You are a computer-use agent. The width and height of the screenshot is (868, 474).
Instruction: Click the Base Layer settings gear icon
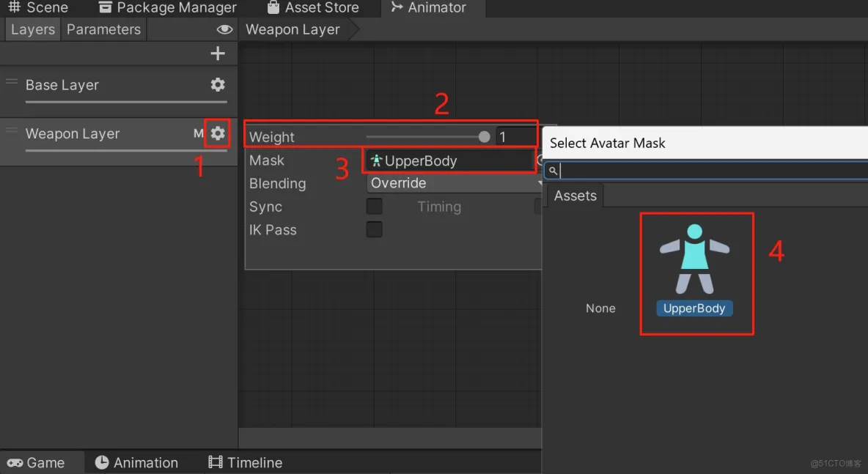[x=217, y=84]
